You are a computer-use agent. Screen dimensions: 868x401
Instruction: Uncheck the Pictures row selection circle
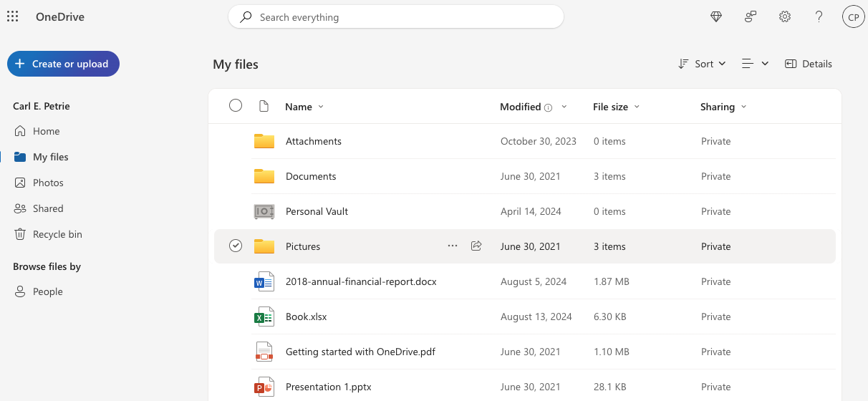tap(236, 246)
